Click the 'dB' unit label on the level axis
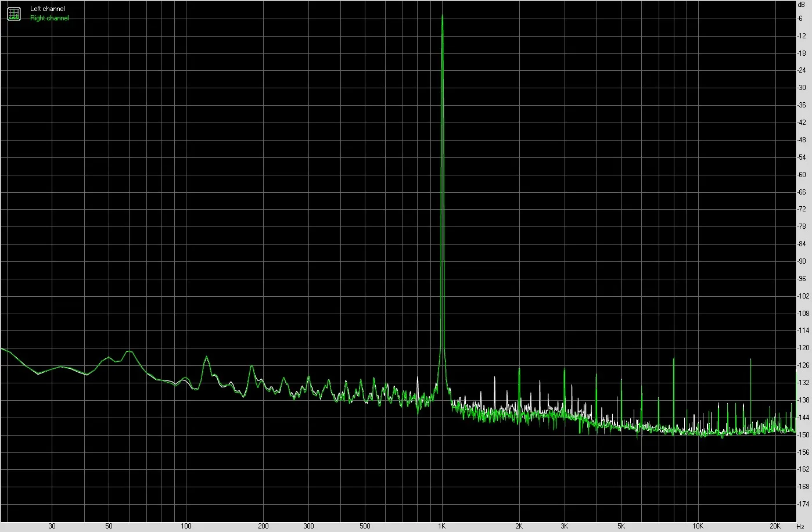The image size is (812, 532). pos(803,5)
